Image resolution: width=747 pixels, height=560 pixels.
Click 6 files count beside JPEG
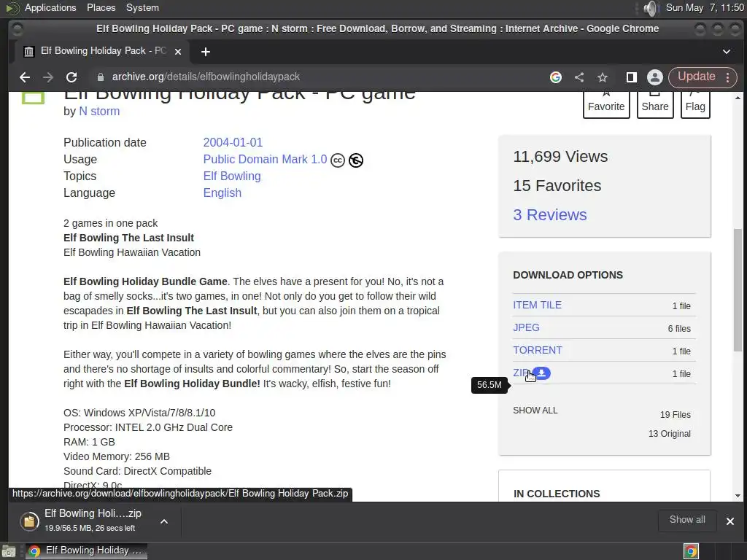679,329
